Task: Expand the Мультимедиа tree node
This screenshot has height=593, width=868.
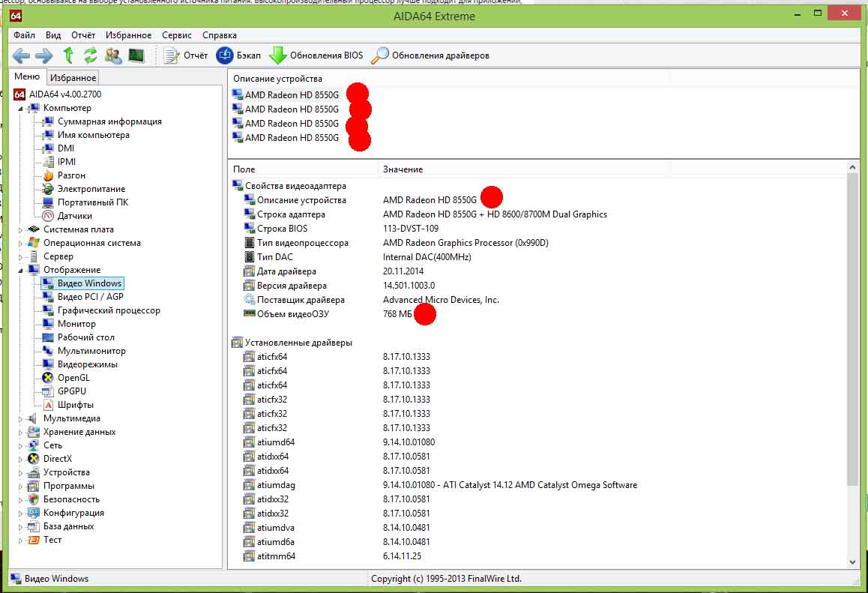Action: click(20, 419)
